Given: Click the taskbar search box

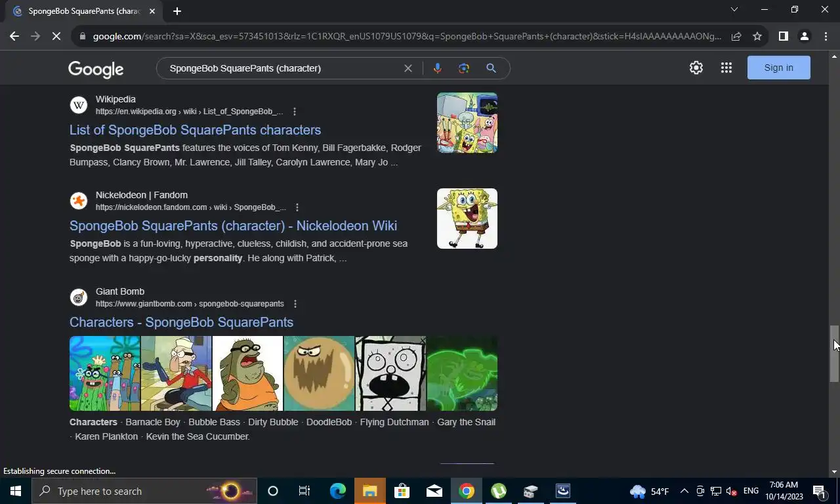Looking at the screenshot, I should [x=144, y=491].
